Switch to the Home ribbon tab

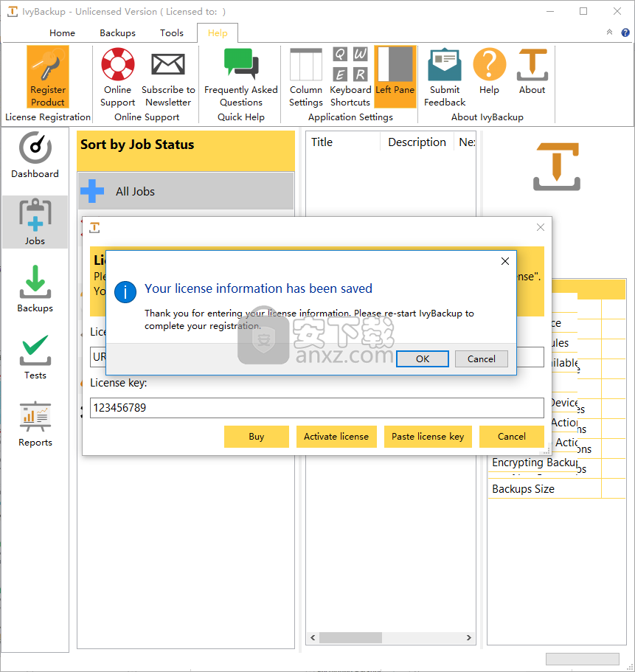coord(62,33)
